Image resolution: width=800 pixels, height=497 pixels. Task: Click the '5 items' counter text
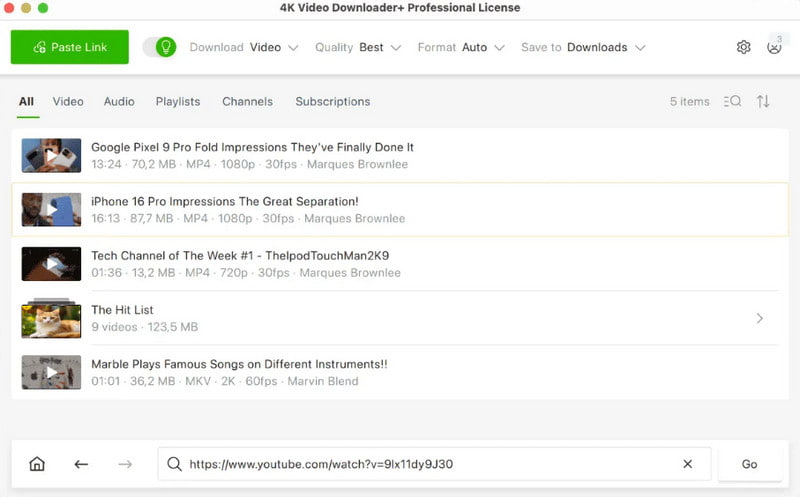click(x=689, y=102)
